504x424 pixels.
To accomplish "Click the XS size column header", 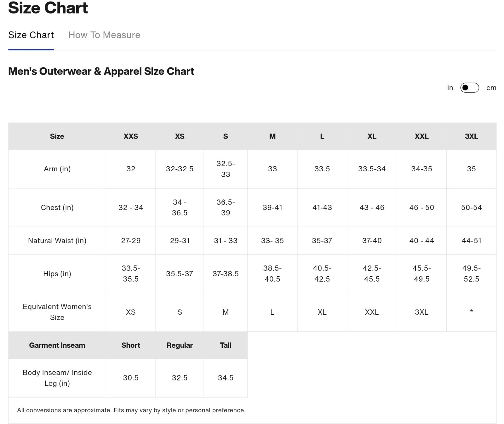I will (x=180, y=136).
